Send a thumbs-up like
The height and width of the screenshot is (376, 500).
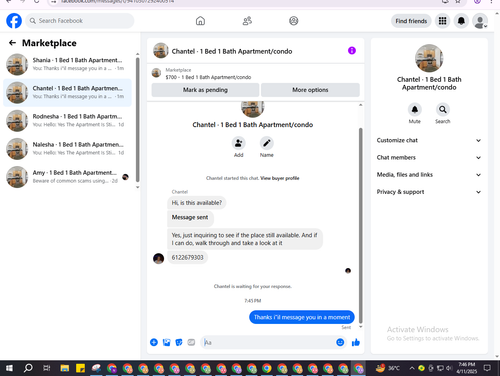[x=356, y=342]
